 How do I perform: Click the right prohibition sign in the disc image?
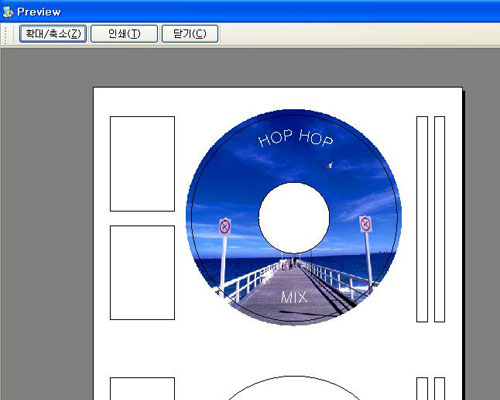[365, 224]
